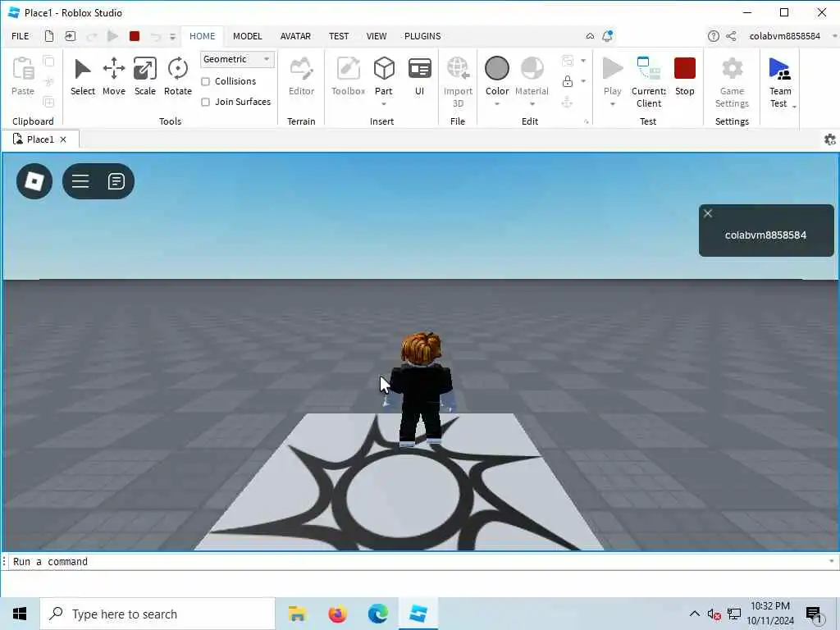Image resolution: width=840 pixels, height=630 pixels.
Task: Click the share icon near username
Action: tap(731, 36)
